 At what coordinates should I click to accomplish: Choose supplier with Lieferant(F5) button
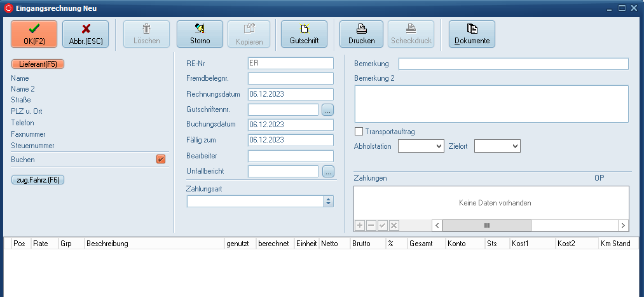point(38,64)
